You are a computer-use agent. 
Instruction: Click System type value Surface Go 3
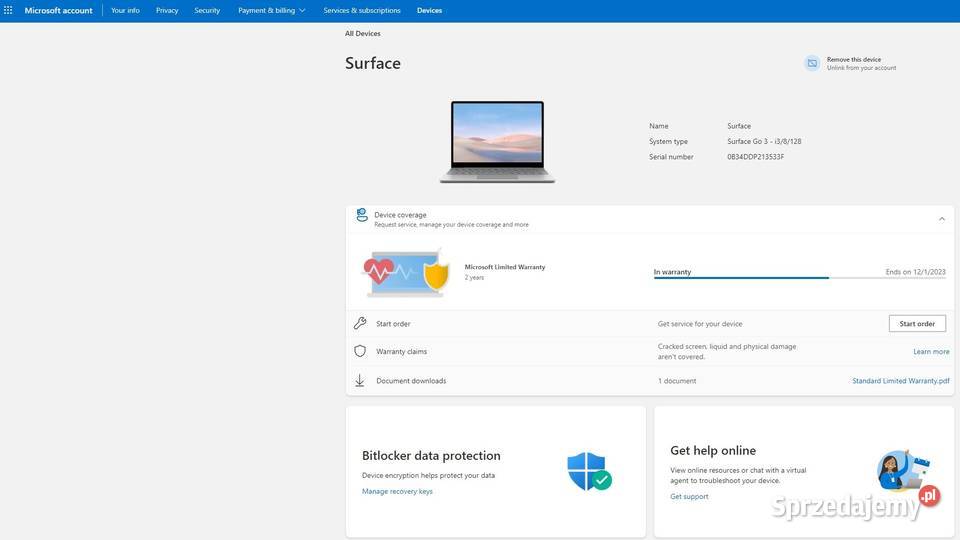coord(764,141)
